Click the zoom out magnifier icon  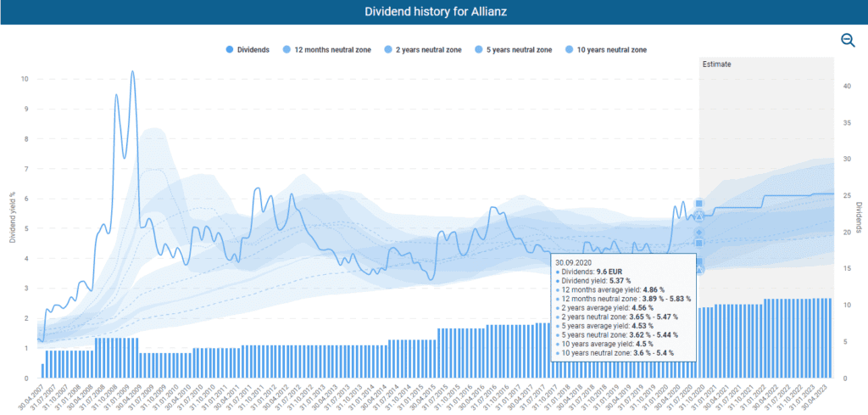coord(848,41)
